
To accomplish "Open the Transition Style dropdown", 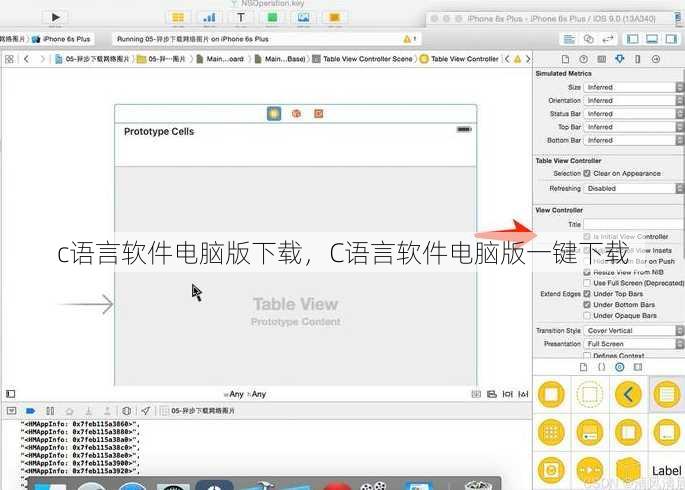I will 633,331.
